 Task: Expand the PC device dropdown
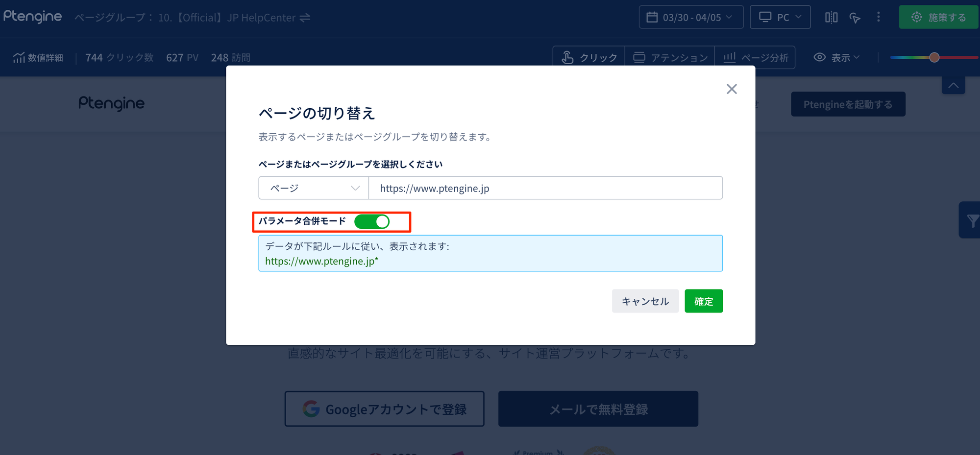pos(780,18)
